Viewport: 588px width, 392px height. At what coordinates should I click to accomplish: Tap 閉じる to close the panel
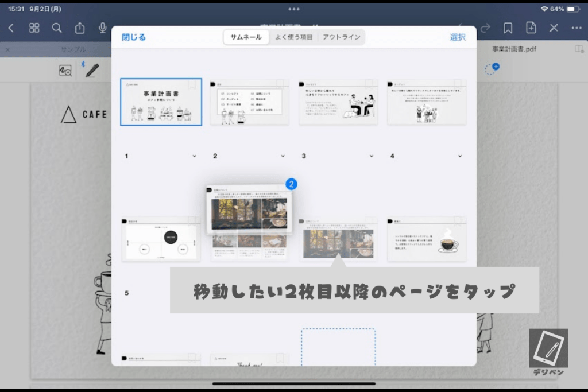coord(133,37)
